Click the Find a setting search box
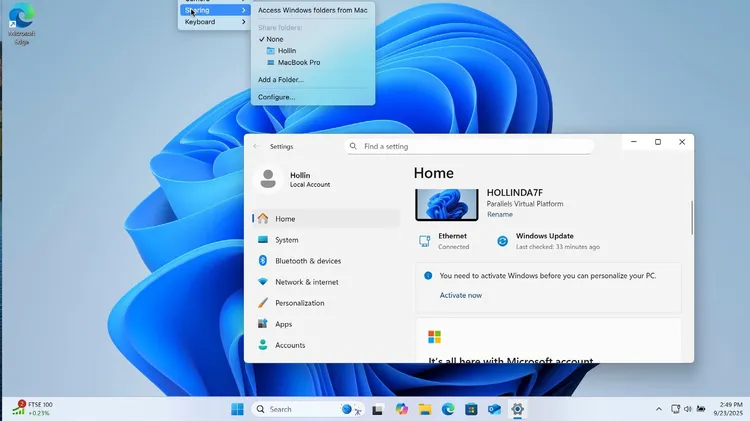Image resolution: width=750 pixels, height=421 pixels. click(470, 146)
